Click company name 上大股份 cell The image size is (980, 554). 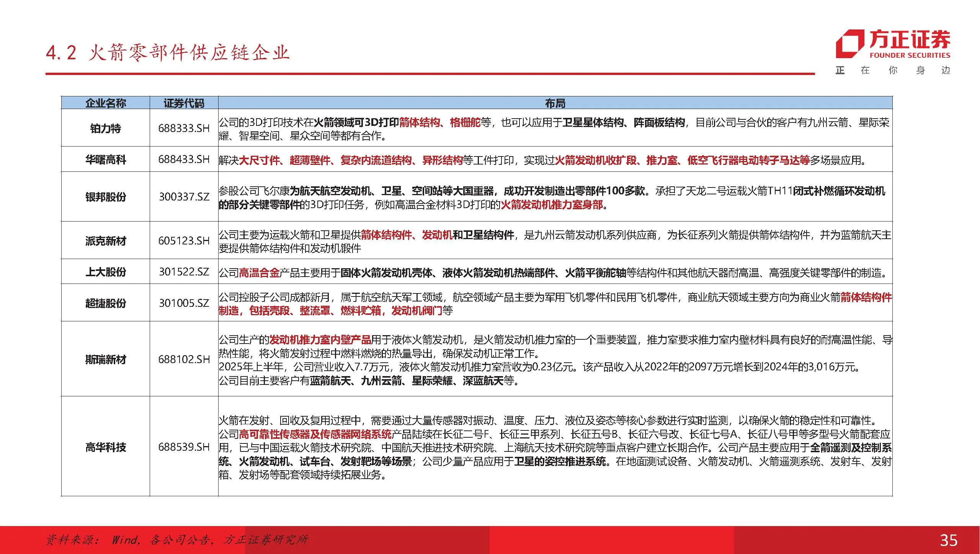(105, 272)
